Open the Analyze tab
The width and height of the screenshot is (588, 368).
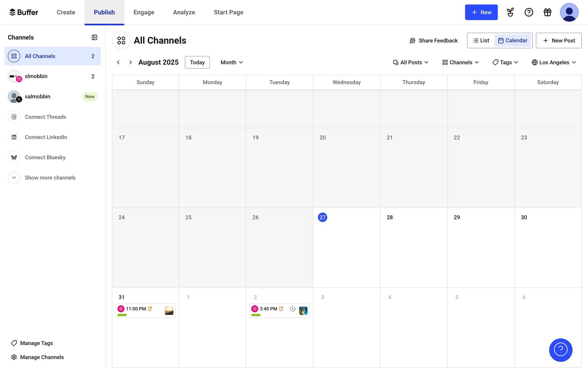pyautogui.click(x=184, y=12)
